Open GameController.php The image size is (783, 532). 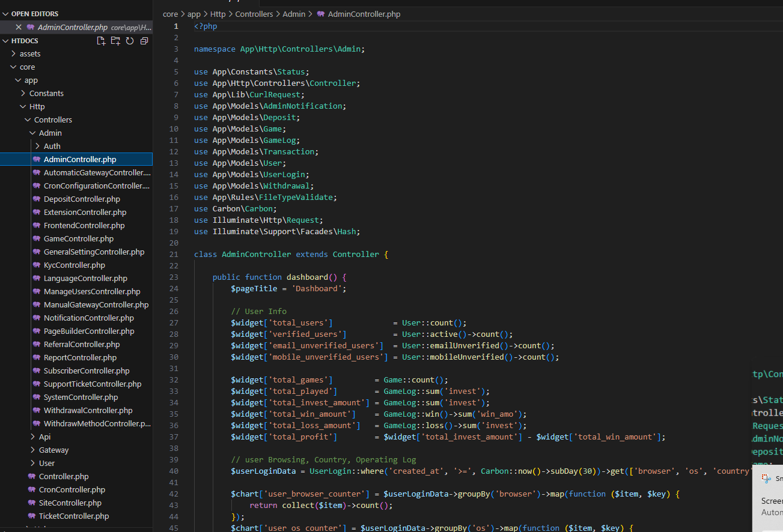[x=79, y=238]
